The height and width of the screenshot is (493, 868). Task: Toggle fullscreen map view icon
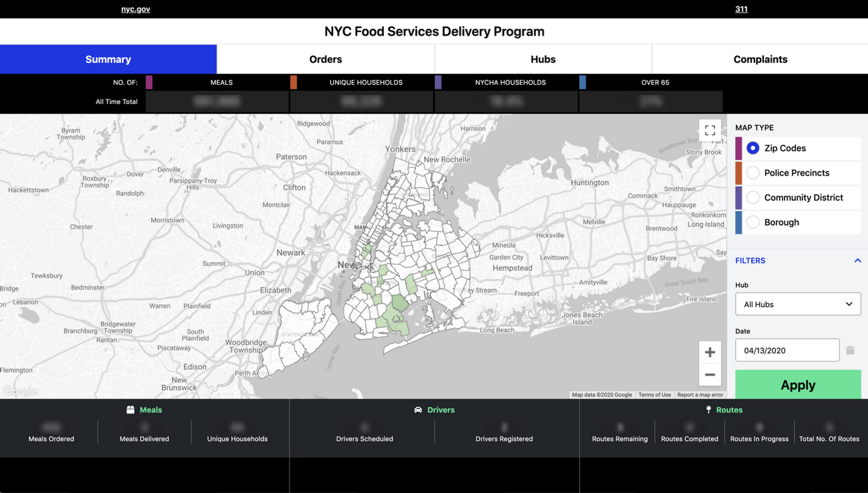pos(710,131)
